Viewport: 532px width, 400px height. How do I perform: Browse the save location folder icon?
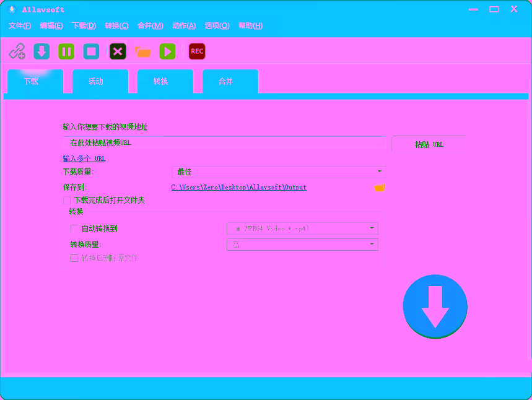tap(380, 188)
